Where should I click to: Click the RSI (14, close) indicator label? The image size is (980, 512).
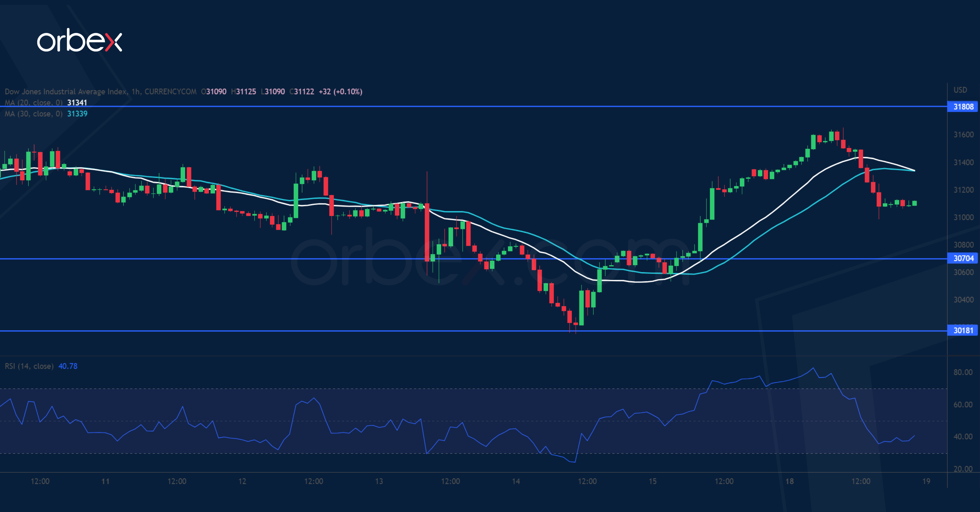tap(29, 366)
